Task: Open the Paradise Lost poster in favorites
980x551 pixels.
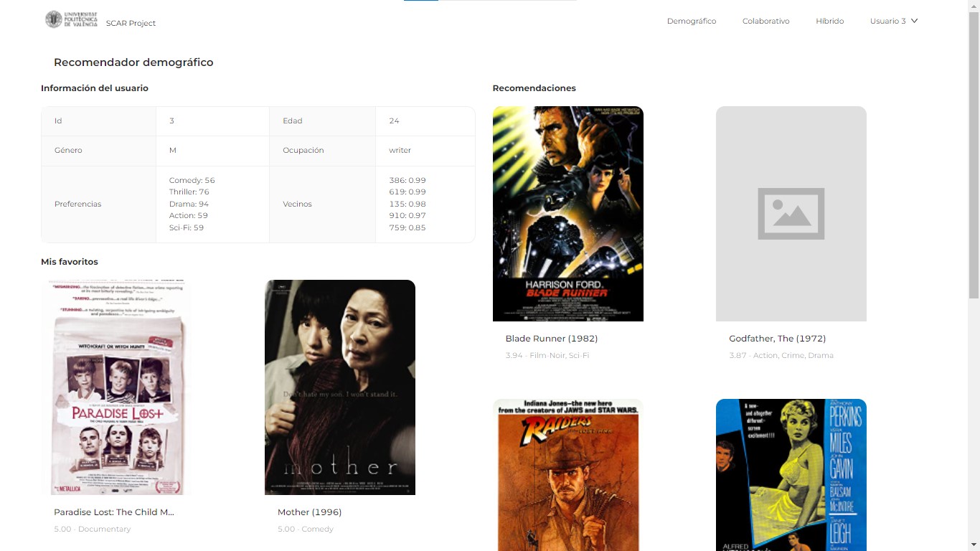Action: [116, 387]
